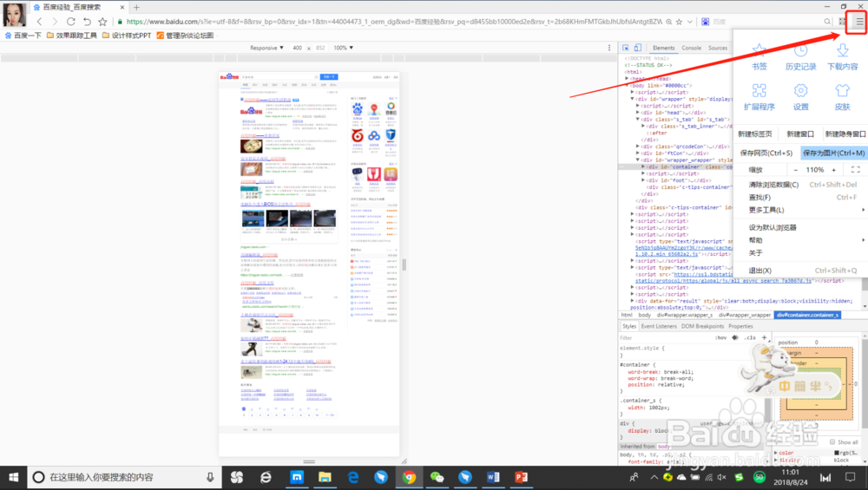Viewport: 868px width, 490px height.
Task: Toggle .cls class editor in Styles
Action: point(750,337)
